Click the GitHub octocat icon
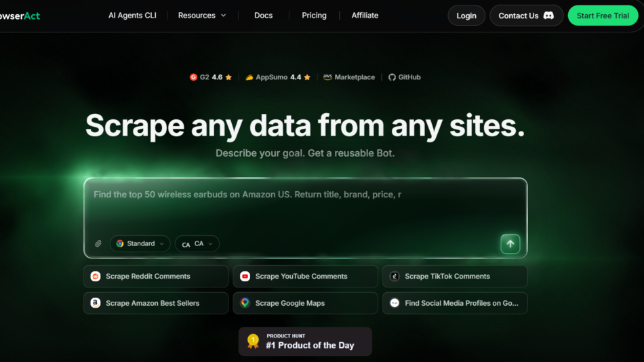This screenshot has height=362, width=644. tap(392, 77)
